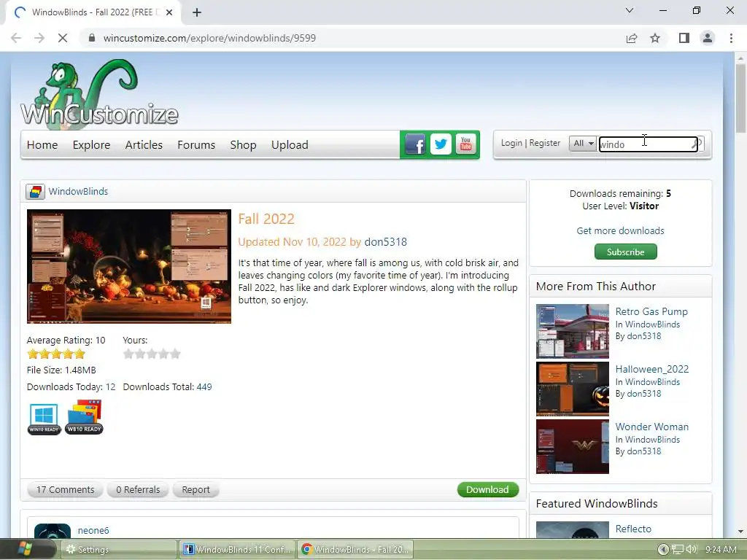Open the YouTube social icon
The height and width of the screenshot is (560, 747).
466,144
